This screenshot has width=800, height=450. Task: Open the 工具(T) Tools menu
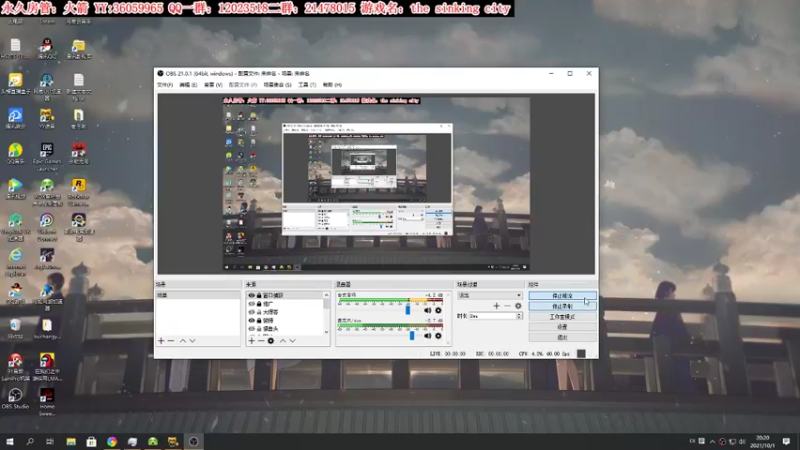(307, 85)
